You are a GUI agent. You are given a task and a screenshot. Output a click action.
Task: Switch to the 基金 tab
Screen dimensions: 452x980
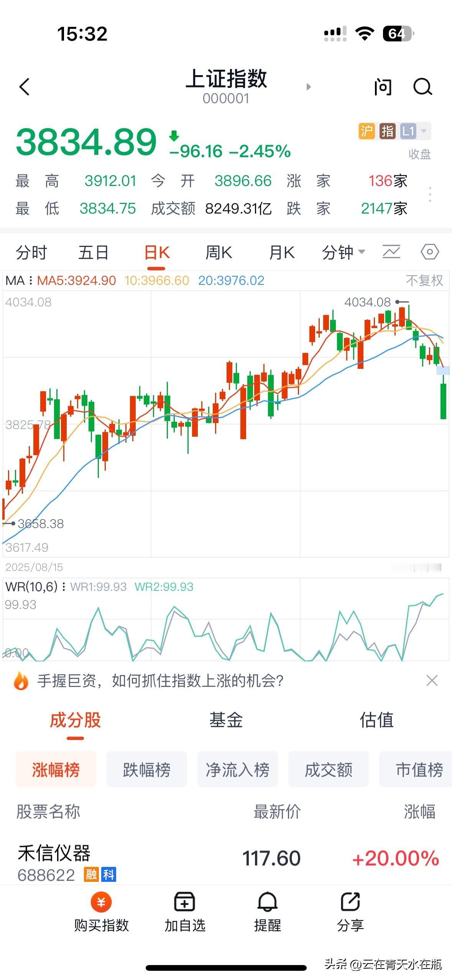(226, 720)
